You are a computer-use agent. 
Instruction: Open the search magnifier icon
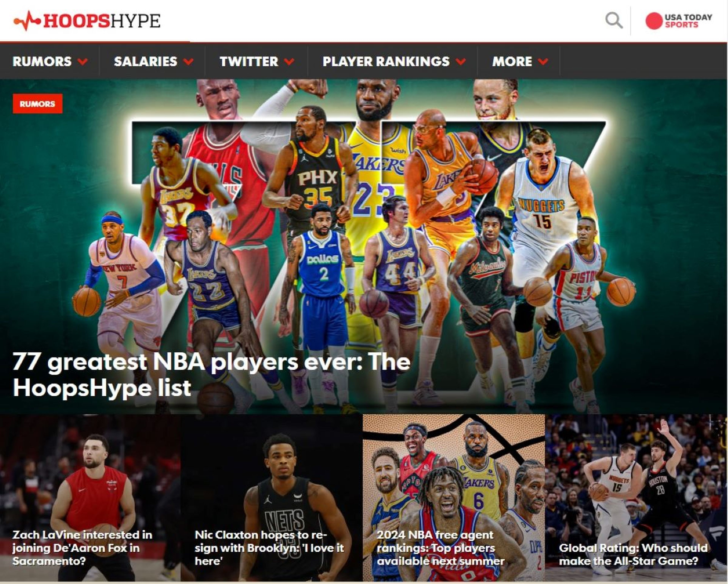click(614, 21)
